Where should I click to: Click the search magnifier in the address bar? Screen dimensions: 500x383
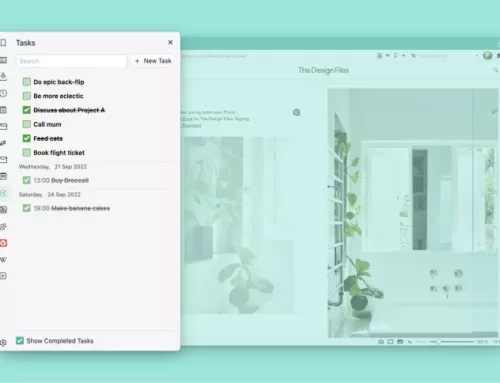(x=413, y=56)
